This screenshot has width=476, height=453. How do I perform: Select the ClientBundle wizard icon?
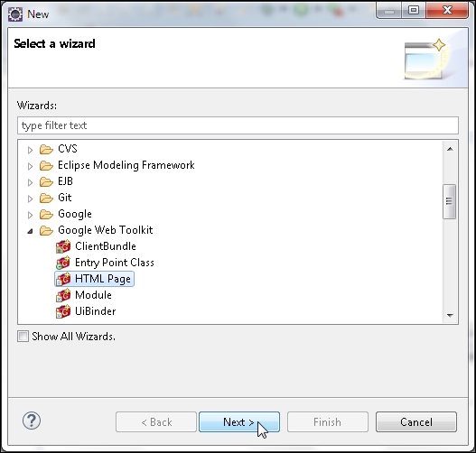(63, 246)
